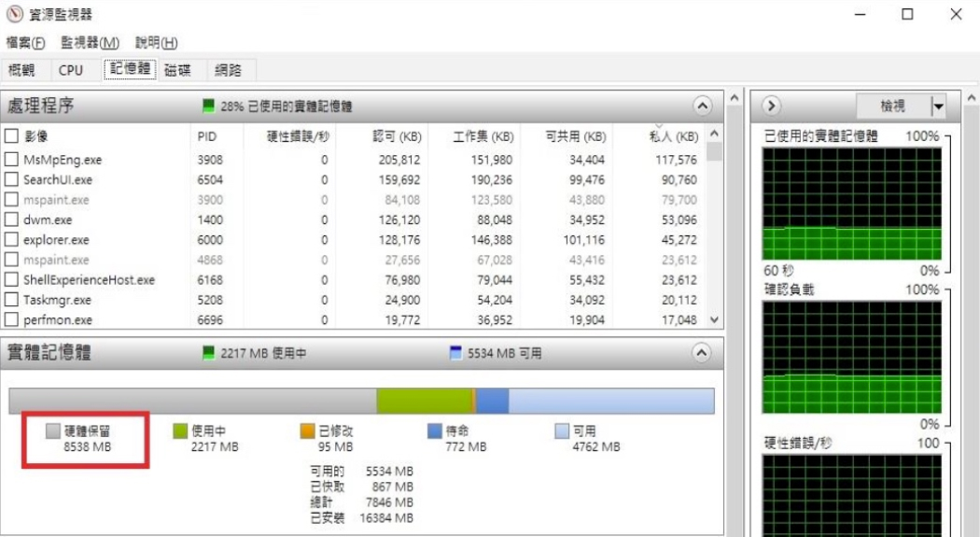
Task: Click the blue standby legend swatch
Action: [434, 431]
